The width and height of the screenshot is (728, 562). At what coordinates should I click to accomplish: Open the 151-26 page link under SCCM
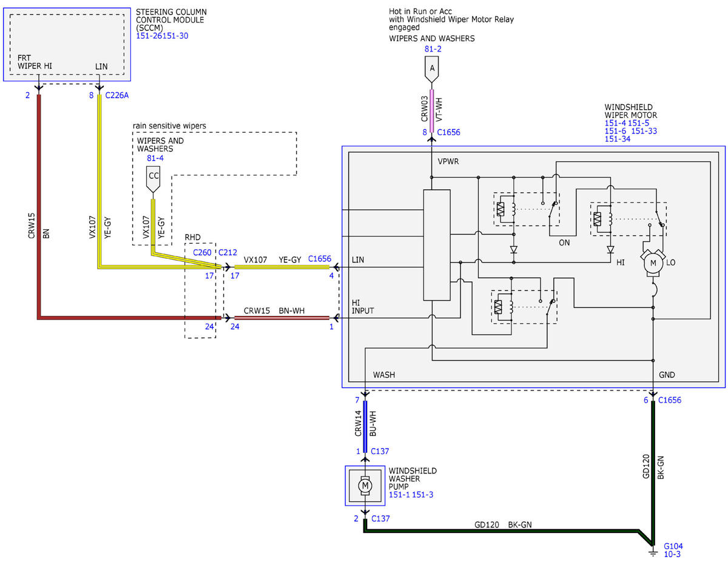click(150, 37)
